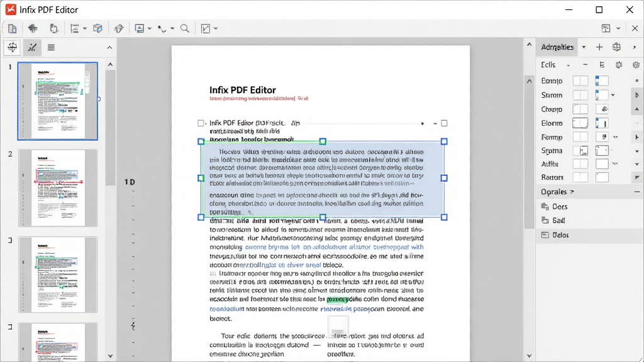This screenshot has height=362, width=644.
Task: Toggle the first box in the Rarrorx row
Action: coord(580,177)
